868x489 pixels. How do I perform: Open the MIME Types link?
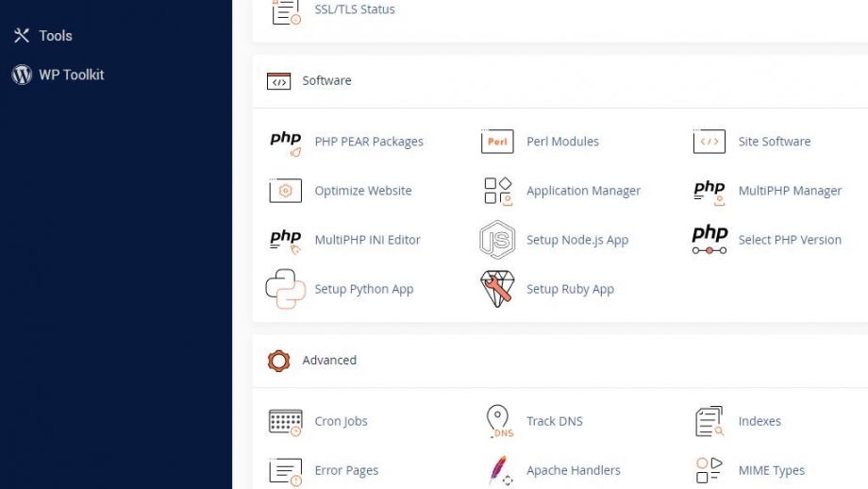pos(772,471)
